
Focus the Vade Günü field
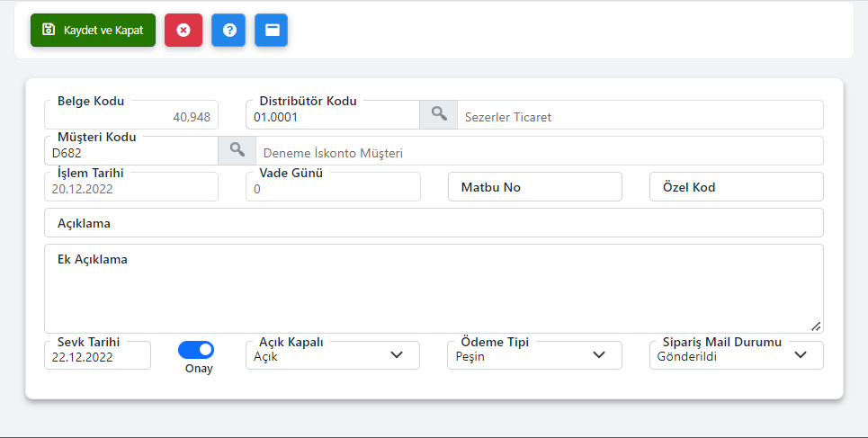coord(333,186)
